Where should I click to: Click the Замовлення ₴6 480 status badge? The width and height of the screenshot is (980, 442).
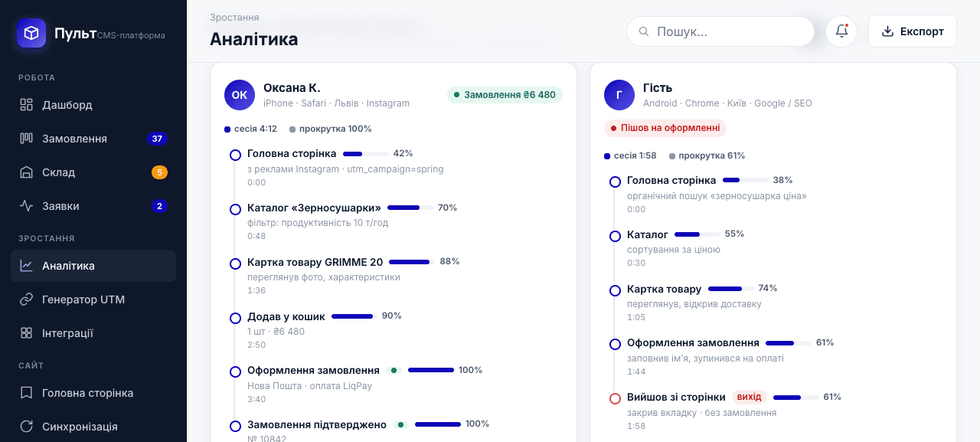click(505, 95)
